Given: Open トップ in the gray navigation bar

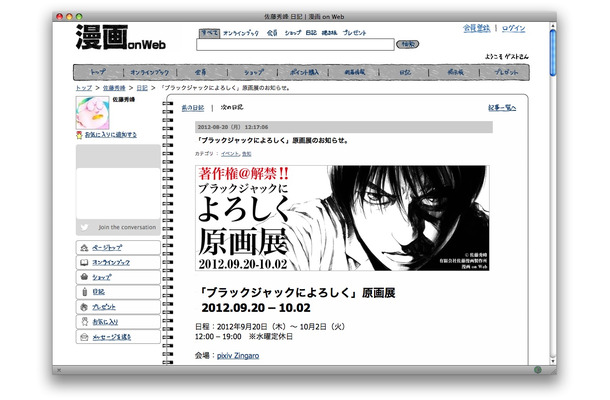Looking at the screenshot, I should tap(98, 72).
